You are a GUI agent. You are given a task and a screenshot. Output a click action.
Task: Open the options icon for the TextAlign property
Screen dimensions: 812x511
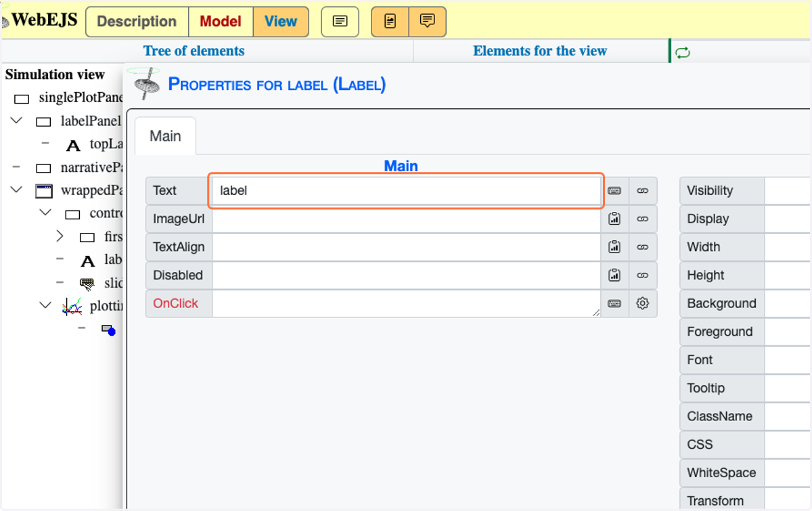coord(614,247)
